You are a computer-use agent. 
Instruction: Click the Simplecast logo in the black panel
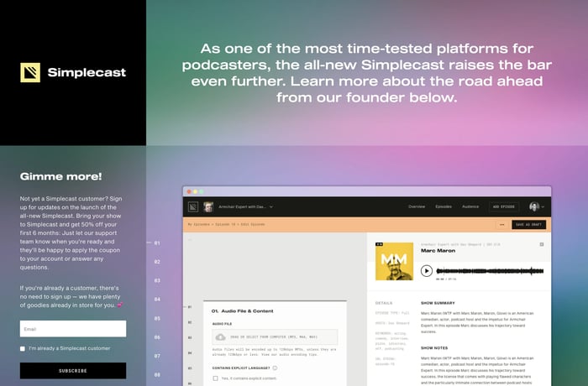click(x=73, y=72)
